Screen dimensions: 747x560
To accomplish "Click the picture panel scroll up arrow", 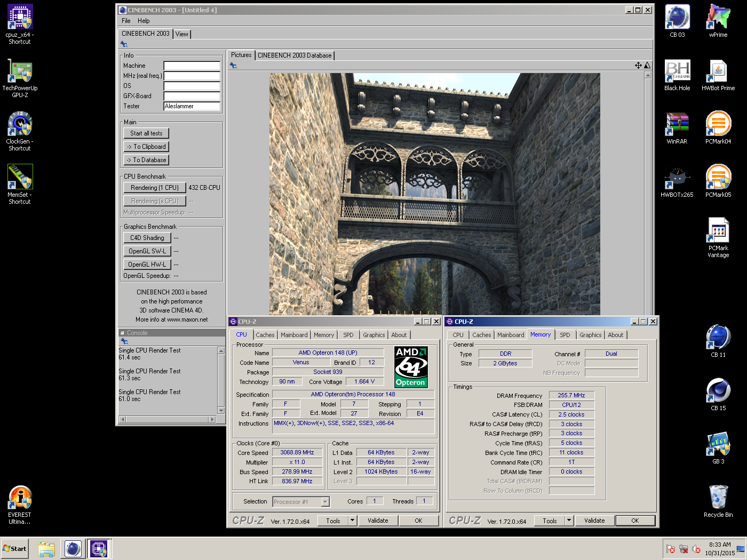I will tap(648, 75).
